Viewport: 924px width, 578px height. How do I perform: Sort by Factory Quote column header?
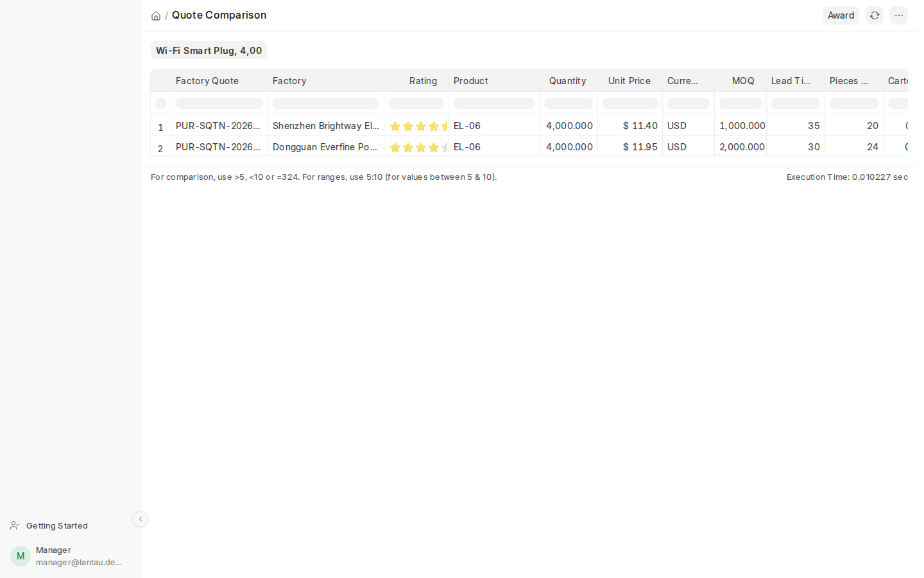tap(219, 81)
